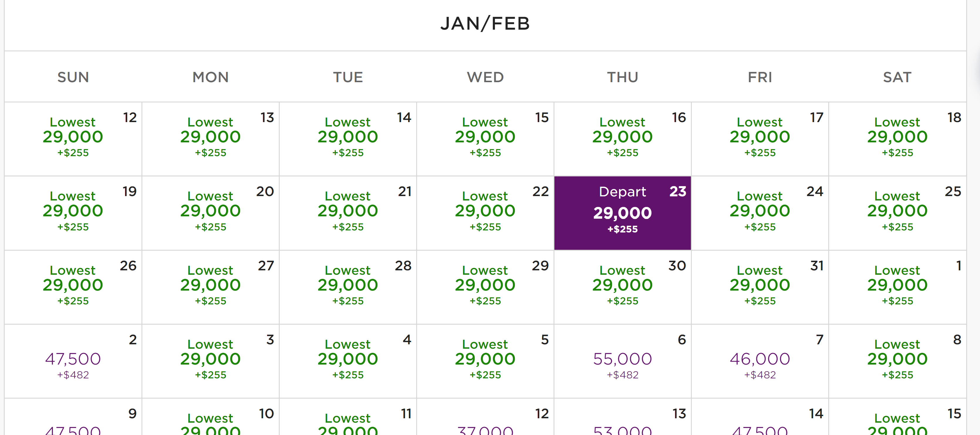Select Saturday February 8 lowest fare

pyautogui.click(x=897, y=360)
